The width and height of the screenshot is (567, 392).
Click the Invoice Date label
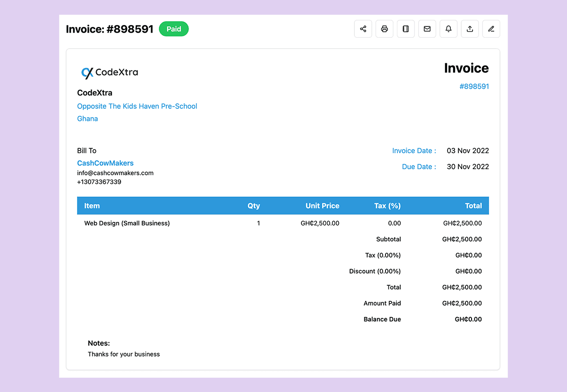[412, 151]
